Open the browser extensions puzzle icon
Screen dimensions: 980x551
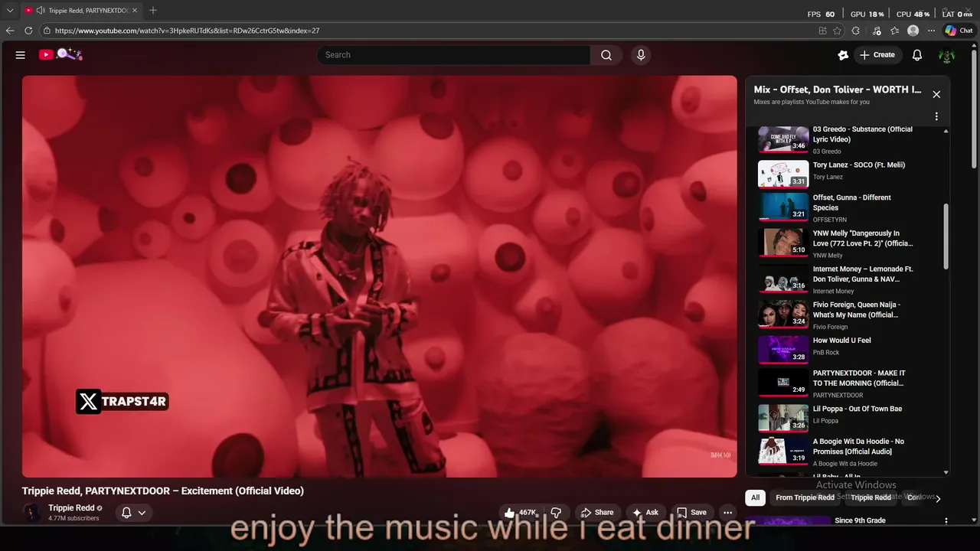(856, 31)
